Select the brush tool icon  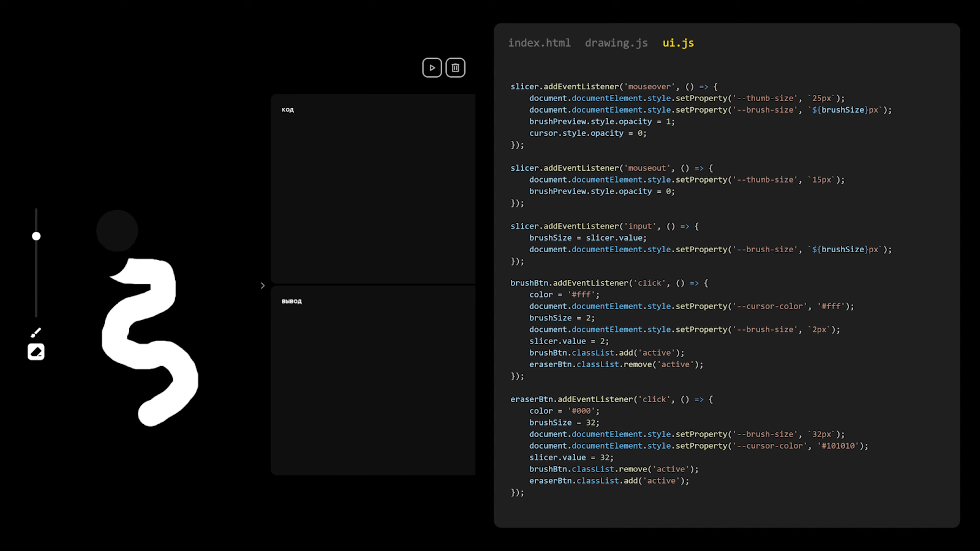pyautogui.click(x=36, y=332)
